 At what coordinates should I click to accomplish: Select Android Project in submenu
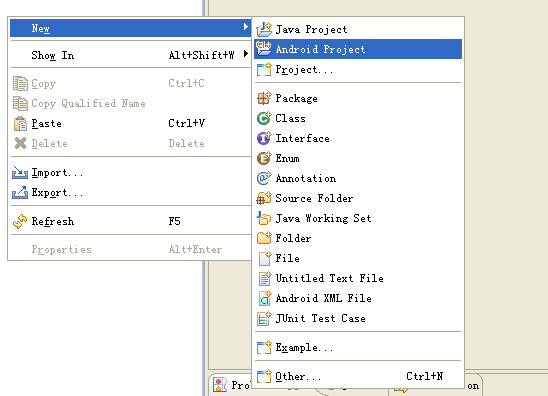tap(358, 49)
